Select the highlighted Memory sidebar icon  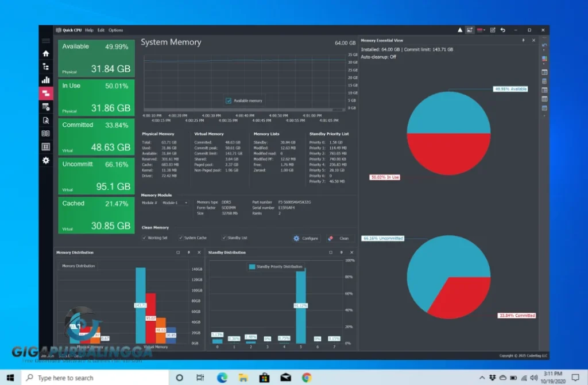click(46, 93)
